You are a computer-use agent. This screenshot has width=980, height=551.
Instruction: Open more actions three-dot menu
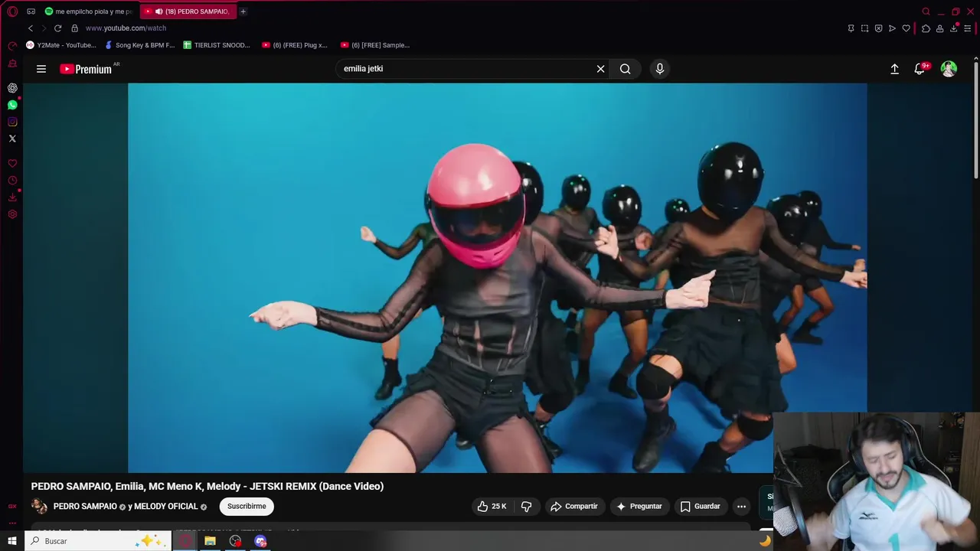click(x=741, y=507)
